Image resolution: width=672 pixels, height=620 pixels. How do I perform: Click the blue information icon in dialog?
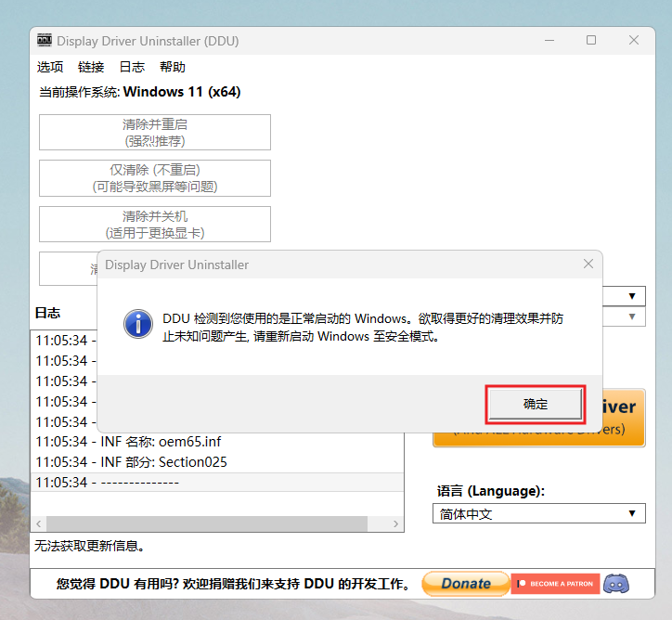138,324
